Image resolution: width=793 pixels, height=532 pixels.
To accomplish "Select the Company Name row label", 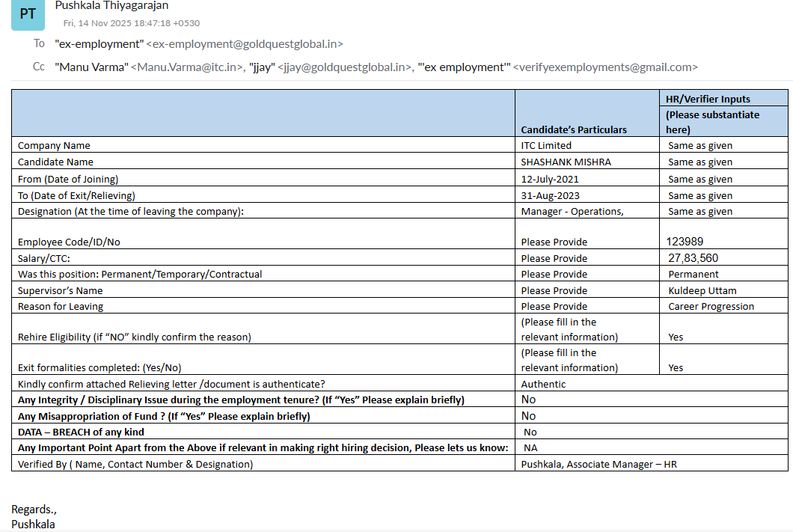I will point(54,146).
